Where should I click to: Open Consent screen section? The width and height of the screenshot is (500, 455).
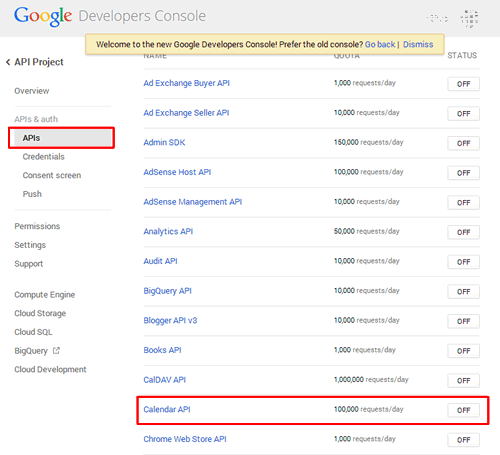52,175
